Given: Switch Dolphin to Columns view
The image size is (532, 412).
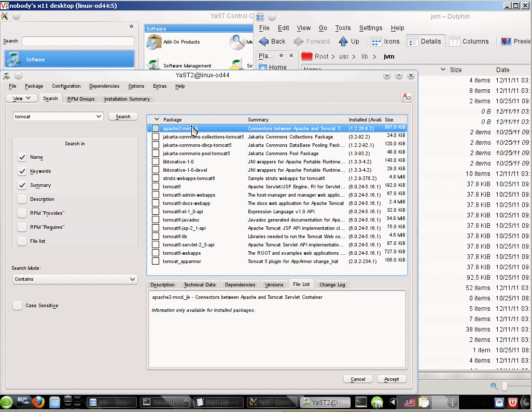Looking at the screenshot, I should pyautogui.click(x=469, y=42).
